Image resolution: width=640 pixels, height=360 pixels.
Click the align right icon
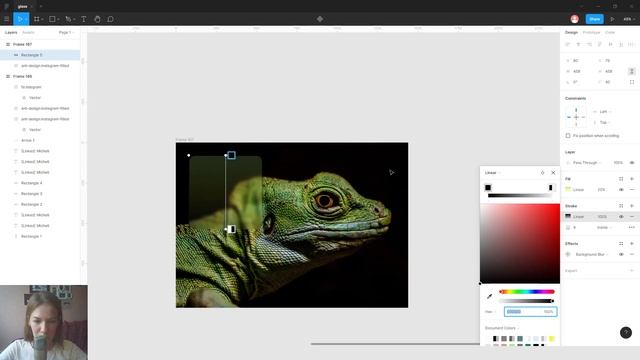(x=589, y=44)
